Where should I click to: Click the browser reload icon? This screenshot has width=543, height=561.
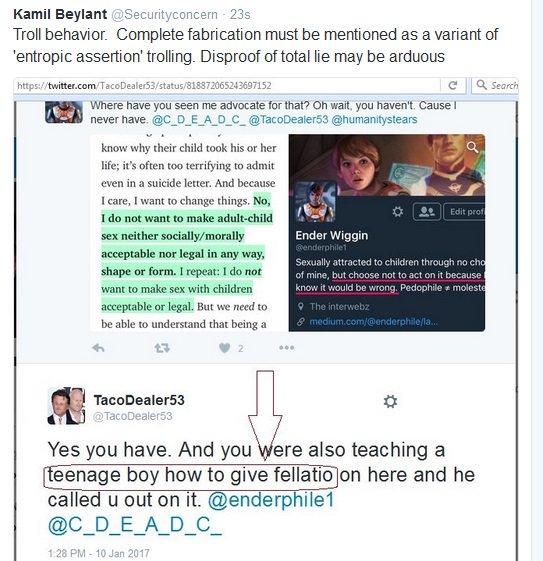[452, 85]
